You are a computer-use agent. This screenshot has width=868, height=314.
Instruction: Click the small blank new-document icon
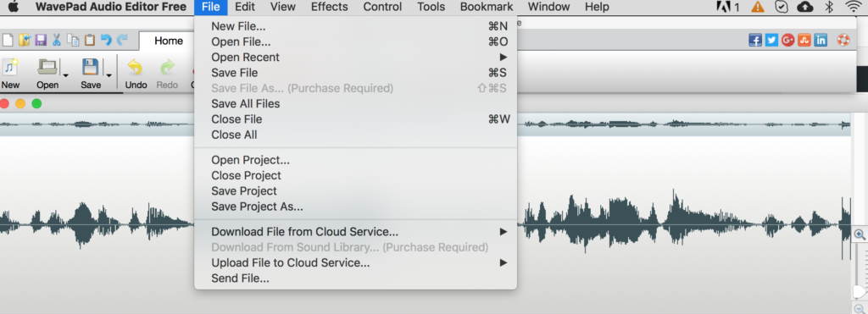[7, 40]
